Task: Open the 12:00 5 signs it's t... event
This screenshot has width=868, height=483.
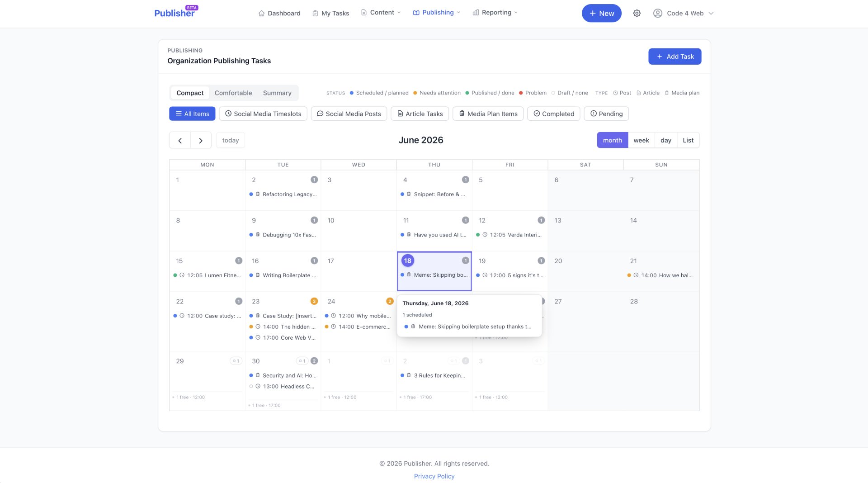Action: (x=510, y=275)
